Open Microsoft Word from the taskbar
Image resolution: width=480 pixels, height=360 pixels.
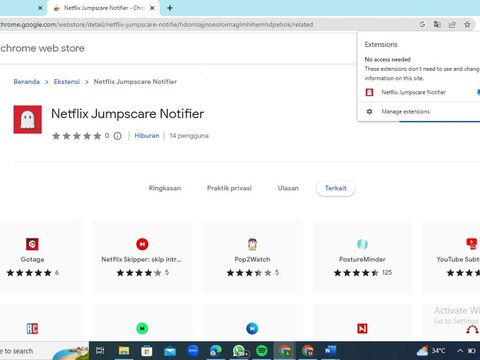[x=331, y=351]
